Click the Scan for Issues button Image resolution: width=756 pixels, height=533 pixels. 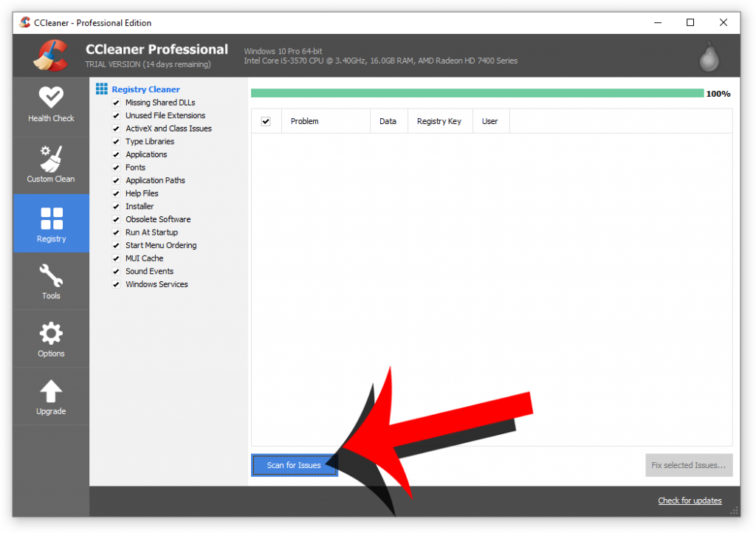click(294, 465)
